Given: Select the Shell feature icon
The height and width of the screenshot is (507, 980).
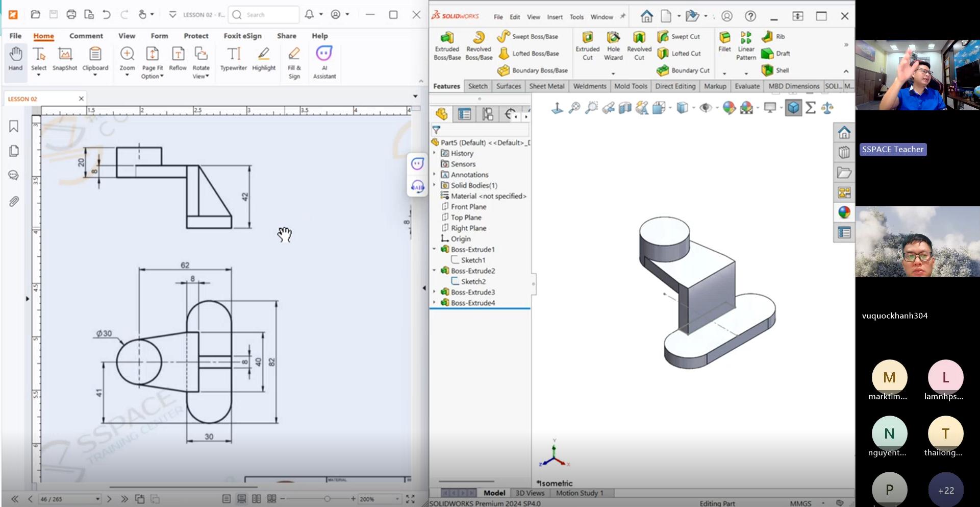Looking at the screenshot, I should pos(767,70).
